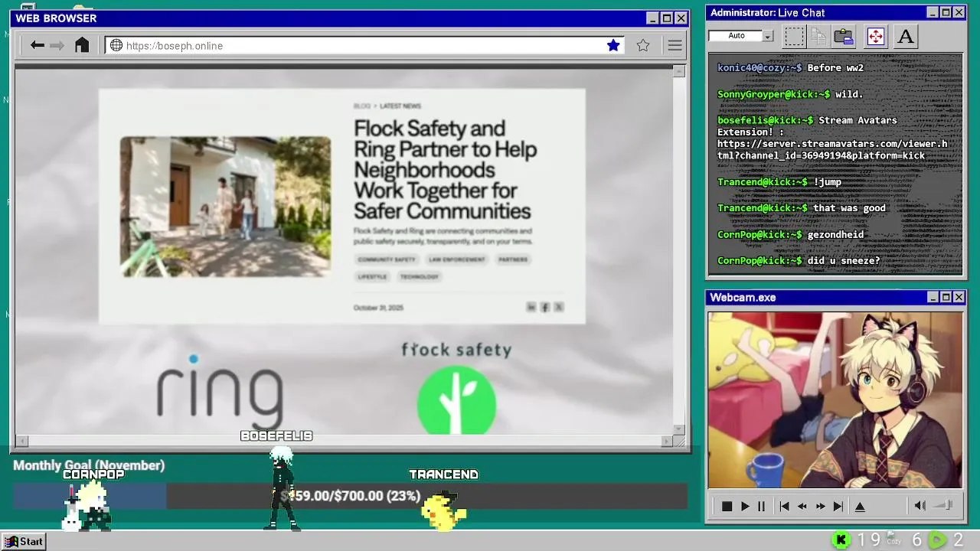Click the Technology tag

click(x=420, y=276)
